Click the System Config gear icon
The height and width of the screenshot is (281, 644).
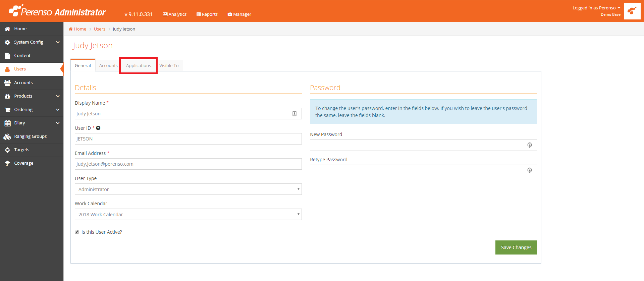(7, 42)
